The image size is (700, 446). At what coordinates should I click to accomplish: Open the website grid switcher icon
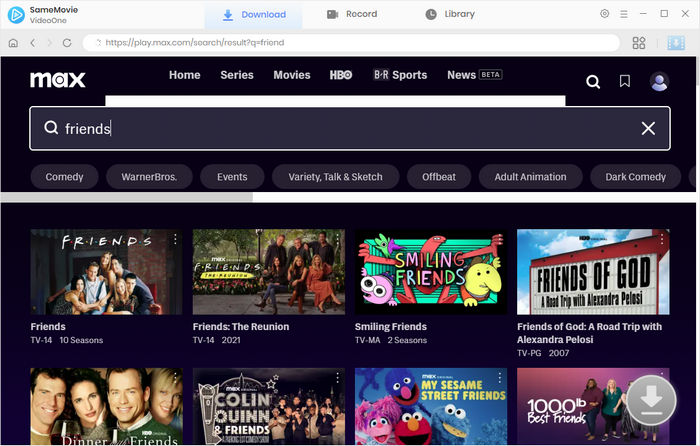tap(639, 43)
